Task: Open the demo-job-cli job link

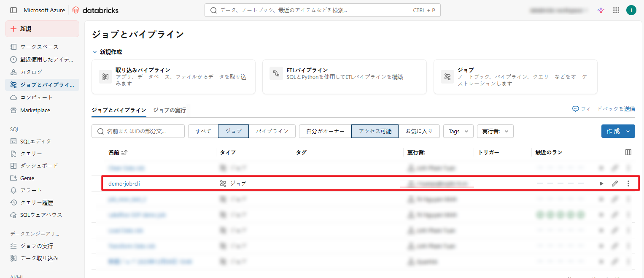Action: point(124,184)
